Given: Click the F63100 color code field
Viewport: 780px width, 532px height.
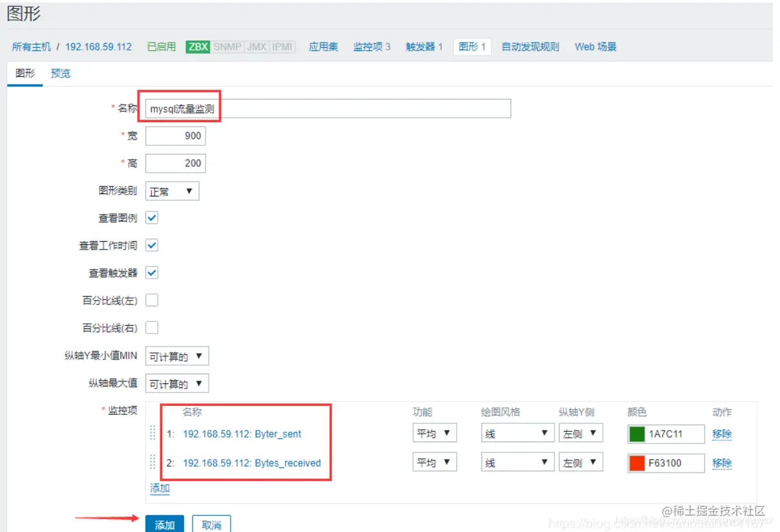Looking at the screenshot, I should pyautogui.click(x=675, y=463).
